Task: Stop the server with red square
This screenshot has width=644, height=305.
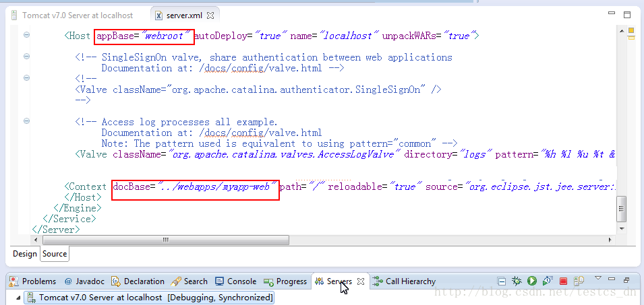Action: pyautogui.click(x=563, y=281)
